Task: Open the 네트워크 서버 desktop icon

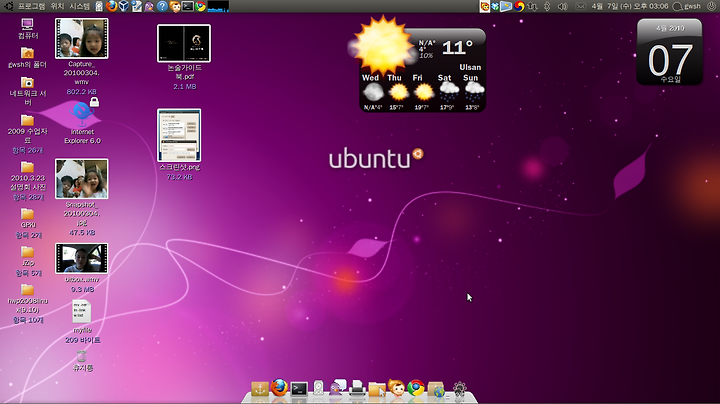Action: pos(28,90)
